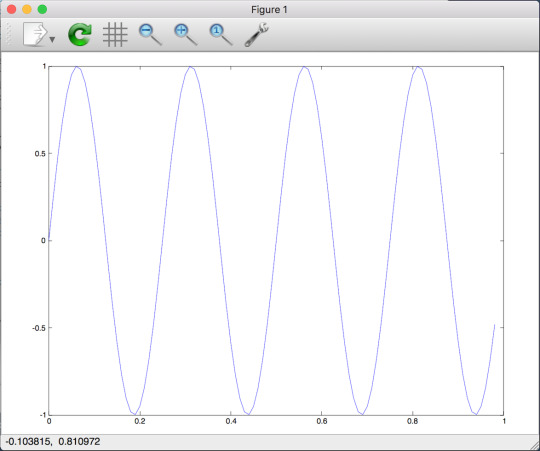Click the cursor coordinates in the status bar
This screenshot has width=540, height=451.
click(53, 441)
